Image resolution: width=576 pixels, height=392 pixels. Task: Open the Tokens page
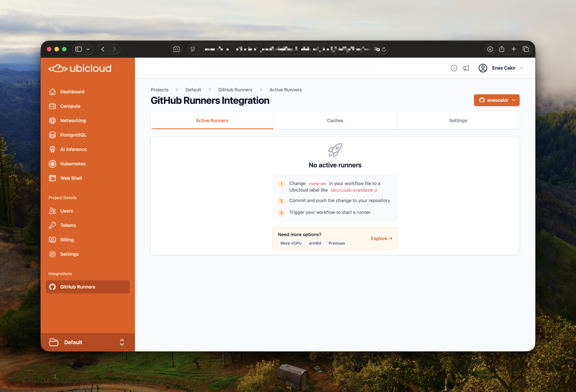point(68,225)
